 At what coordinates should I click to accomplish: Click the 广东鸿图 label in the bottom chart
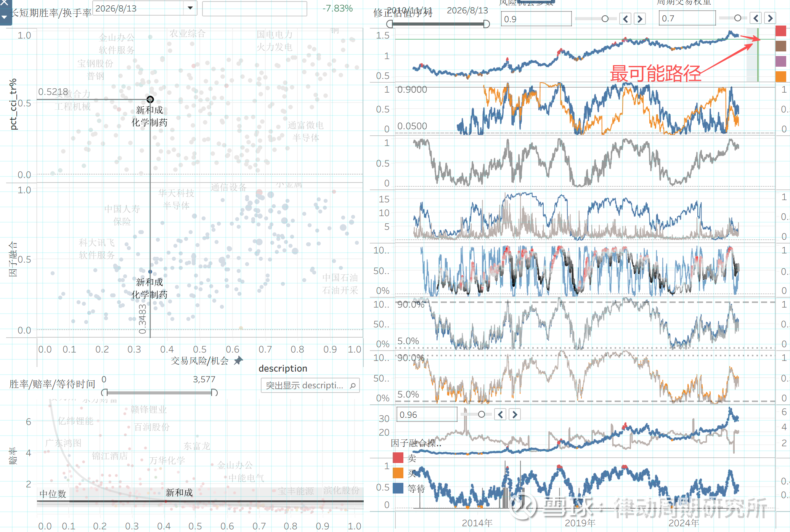point(63,443)
